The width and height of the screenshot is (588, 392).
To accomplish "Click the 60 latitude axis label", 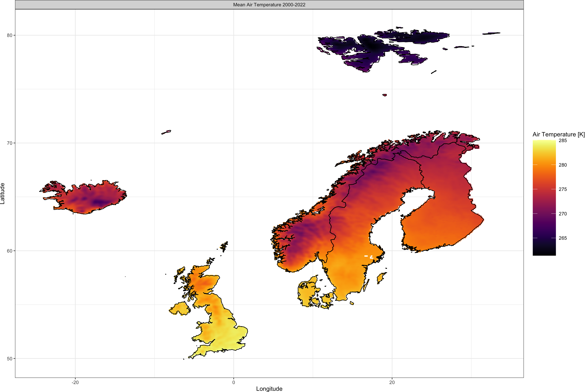I will click(x=10, y=251).
